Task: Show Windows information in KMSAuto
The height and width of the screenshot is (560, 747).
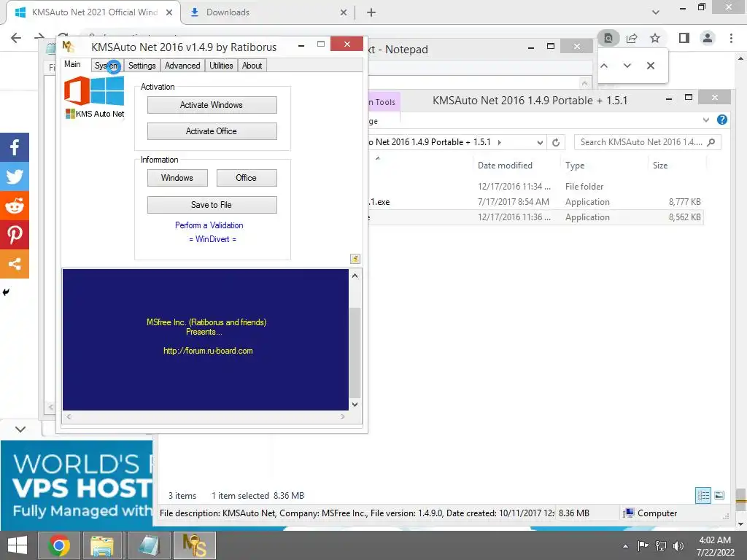Action: [x=177, y=178]
